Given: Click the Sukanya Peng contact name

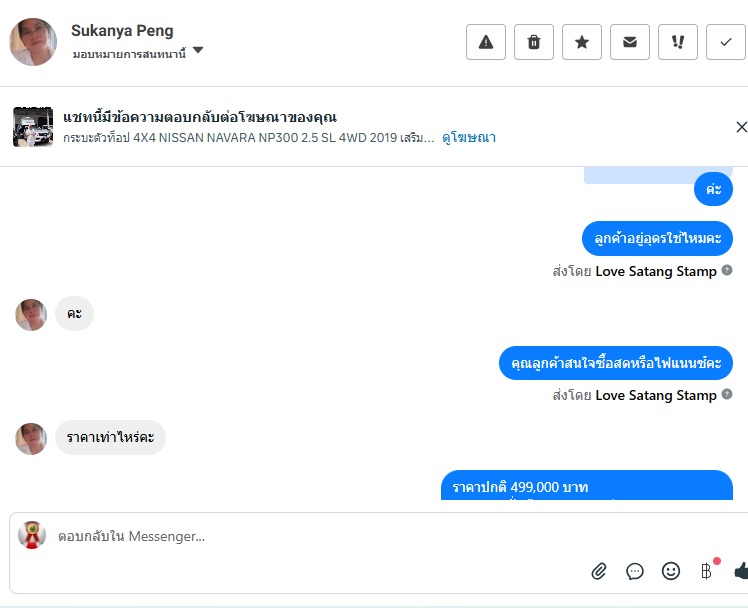Looking at the screenshot, I should 122,31.
